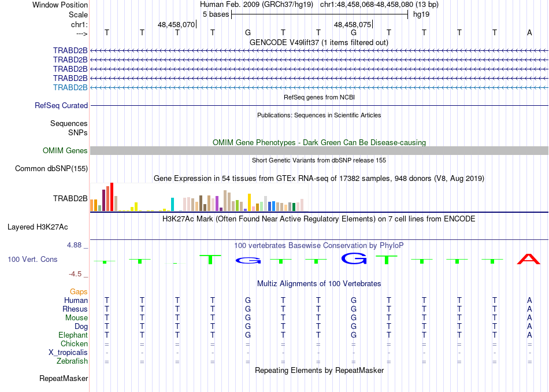
Task: Open the 100 Vert. Cons track label
Action: tap(32, 259)
